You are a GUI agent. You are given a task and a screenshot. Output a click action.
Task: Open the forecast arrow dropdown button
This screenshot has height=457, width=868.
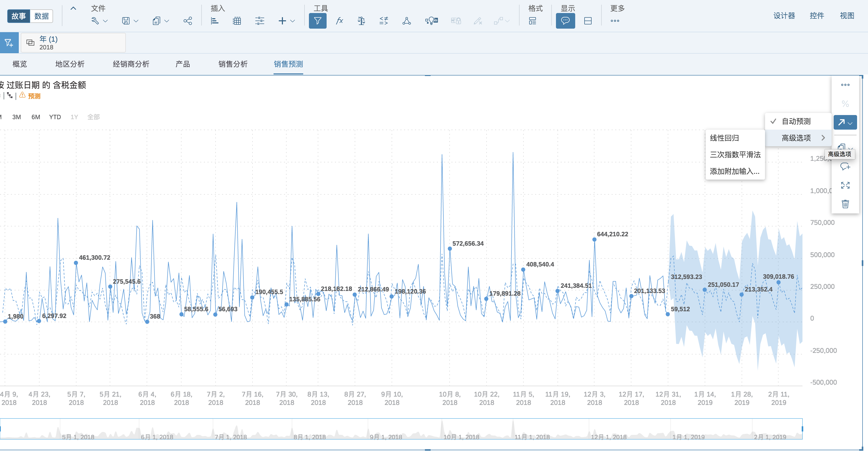point(845,122)
